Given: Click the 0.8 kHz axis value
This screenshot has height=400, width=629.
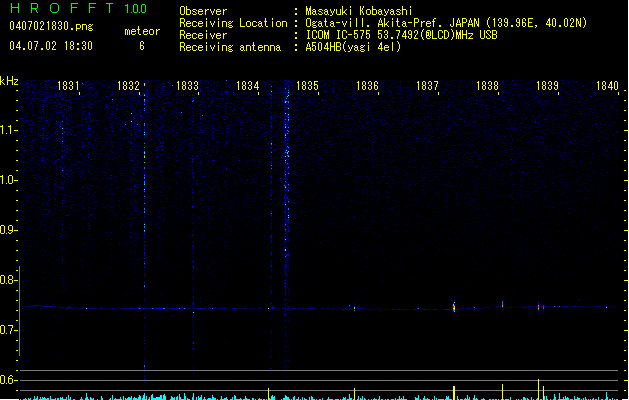Looking at the screenshot, I should 8,280.
